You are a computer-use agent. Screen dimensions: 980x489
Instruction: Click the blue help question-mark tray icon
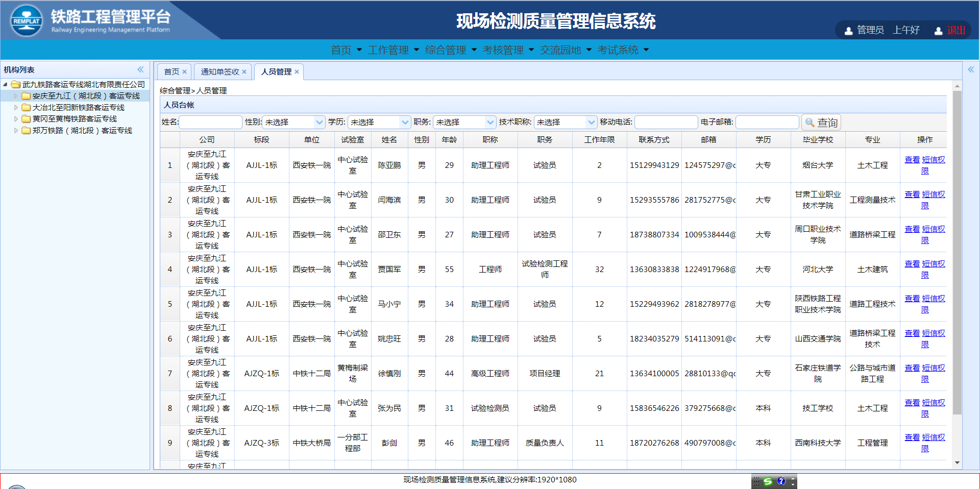tap(781, 481)
